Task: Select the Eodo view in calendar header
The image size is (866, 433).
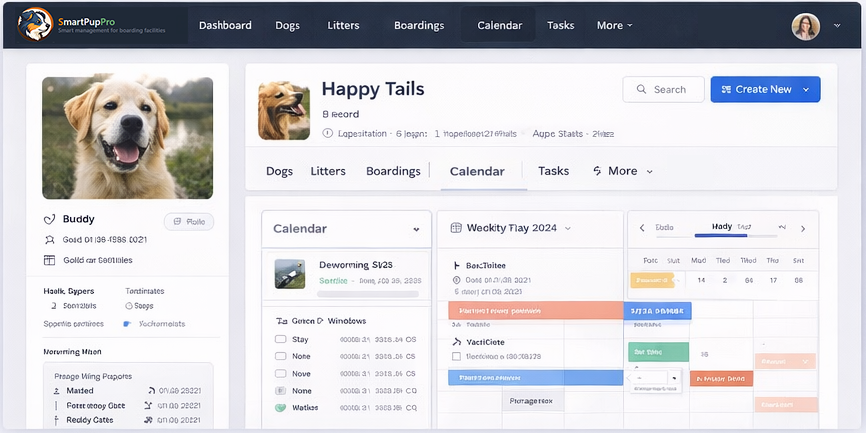Action: click(x=664, y=227)
